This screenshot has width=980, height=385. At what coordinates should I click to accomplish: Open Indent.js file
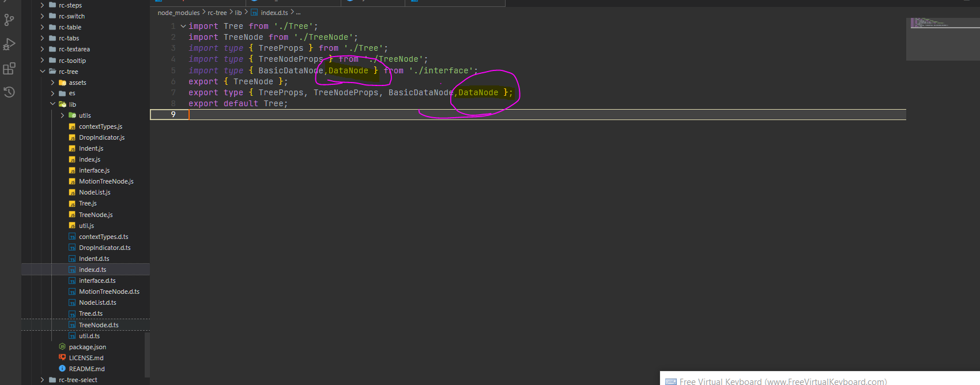coord(91,148)
